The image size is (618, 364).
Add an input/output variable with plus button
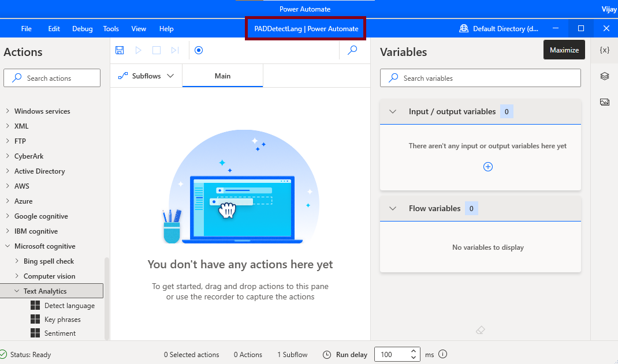(488, 167)
